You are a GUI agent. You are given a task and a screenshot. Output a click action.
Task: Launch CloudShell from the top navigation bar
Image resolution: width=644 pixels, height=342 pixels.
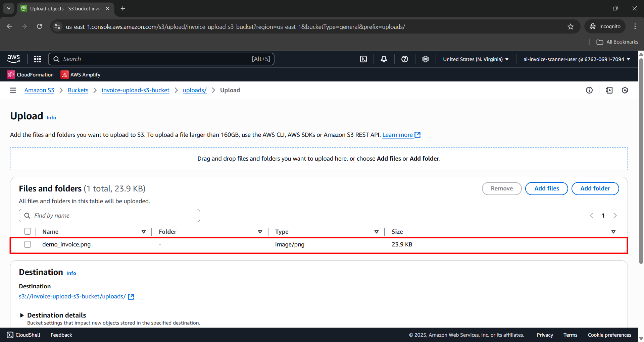(x=363, y=59)
